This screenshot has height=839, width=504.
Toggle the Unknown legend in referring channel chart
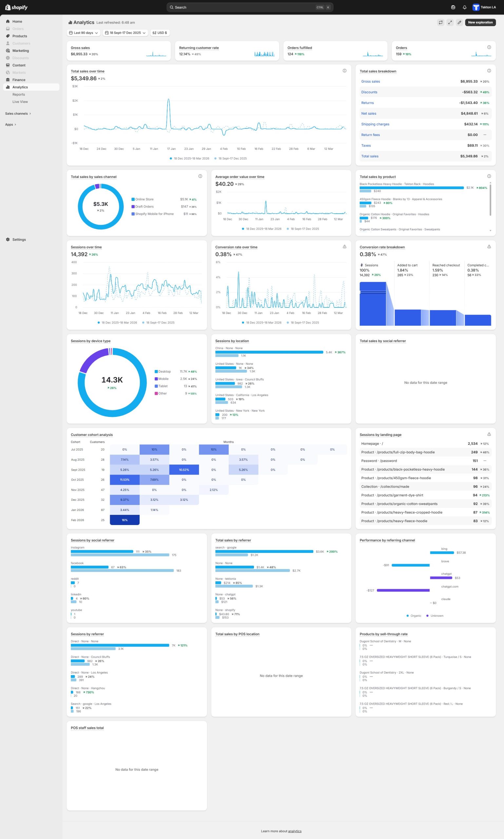pyautogui.click(x=436, y=615)
